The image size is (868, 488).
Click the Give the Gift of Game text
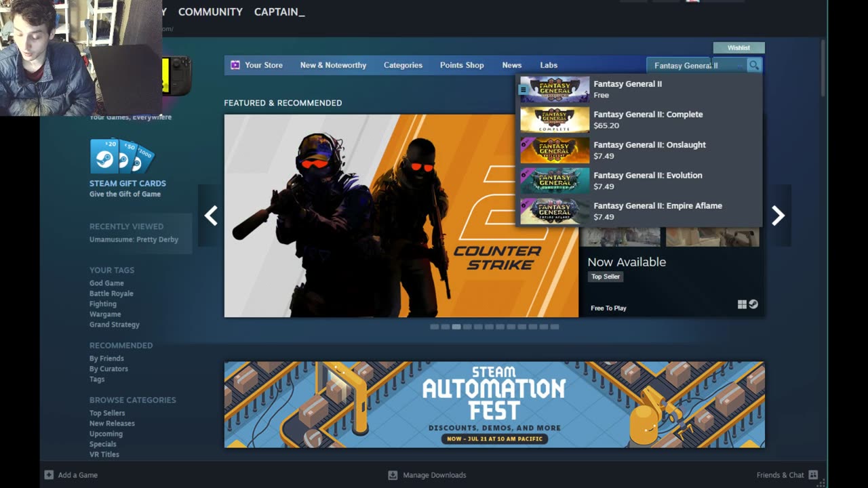125,194
